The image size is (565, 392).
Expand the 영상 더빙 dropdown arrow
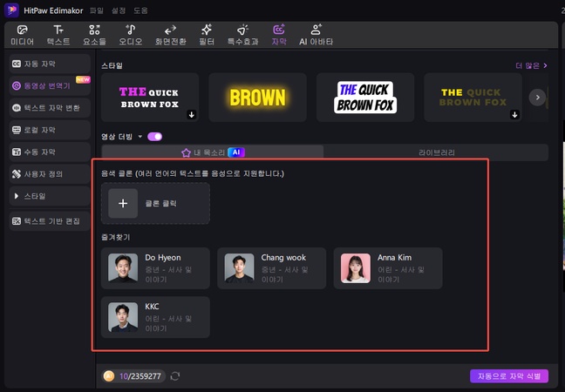point(140,137)
